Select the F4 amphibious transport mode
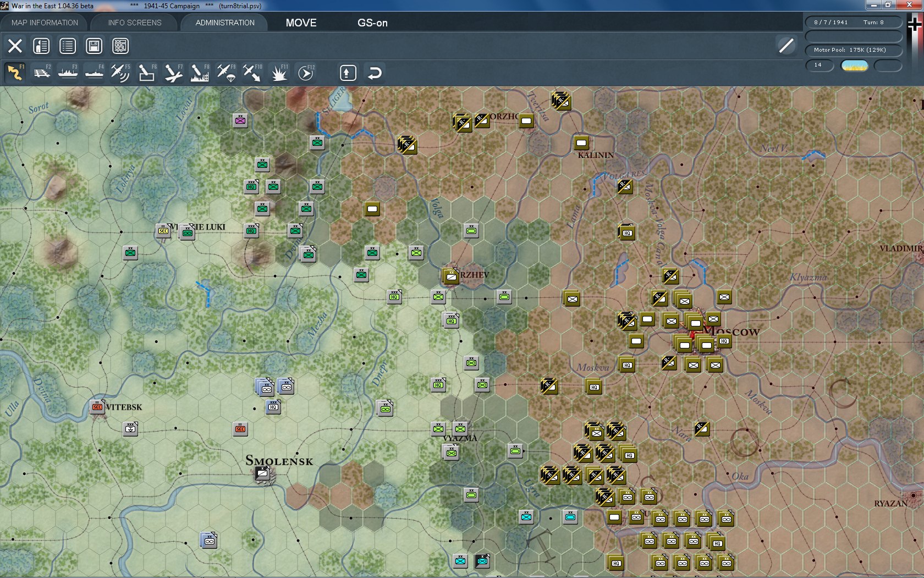Image resolution: width=924 pixels, height=578 pixels. tap(95, 73)
